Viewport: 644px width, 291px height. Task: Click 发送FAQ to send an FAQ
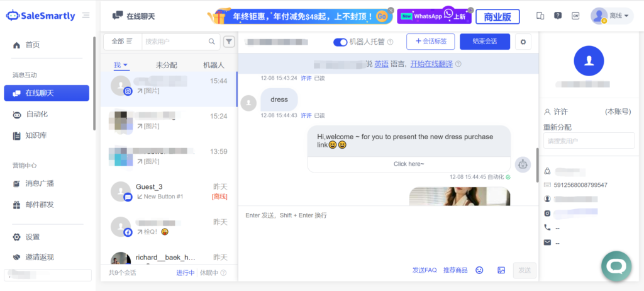425,270
